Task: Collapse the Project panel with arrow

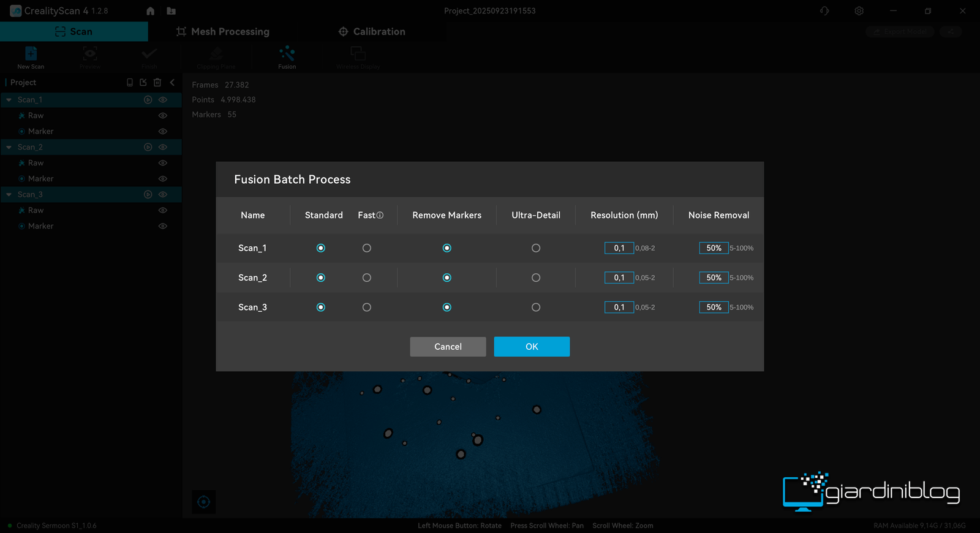Action: pyautogui.click(x=172, y=82)
